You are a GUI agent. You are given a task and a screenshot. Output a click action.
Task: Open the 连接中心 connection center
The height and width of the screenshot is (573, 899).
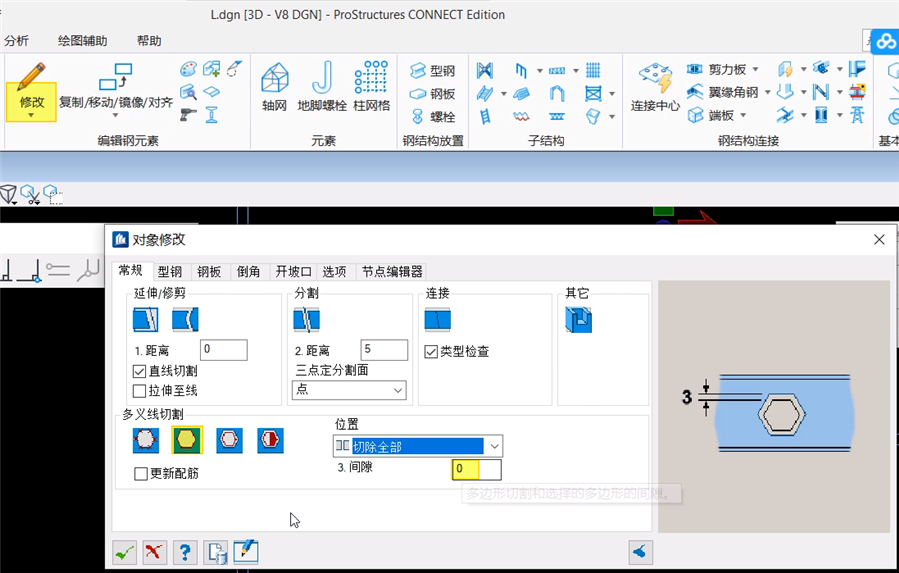[655, 87]
